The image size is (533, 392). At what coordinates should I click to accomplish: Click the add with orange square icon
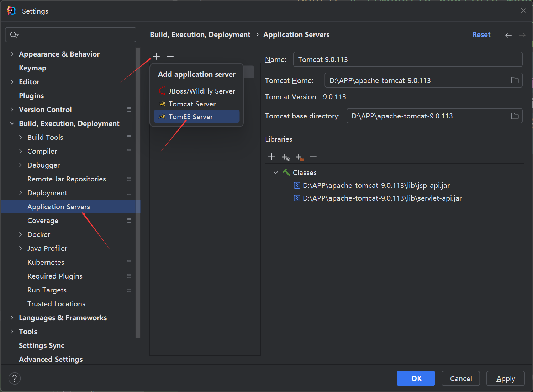tap(300, 157)
